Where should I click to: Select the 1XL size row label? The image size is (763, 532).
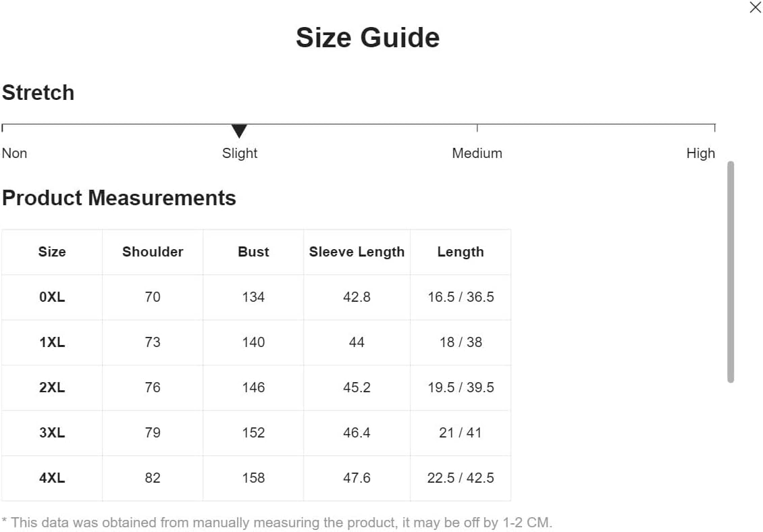pyautogui.click(x=52, y=342)
